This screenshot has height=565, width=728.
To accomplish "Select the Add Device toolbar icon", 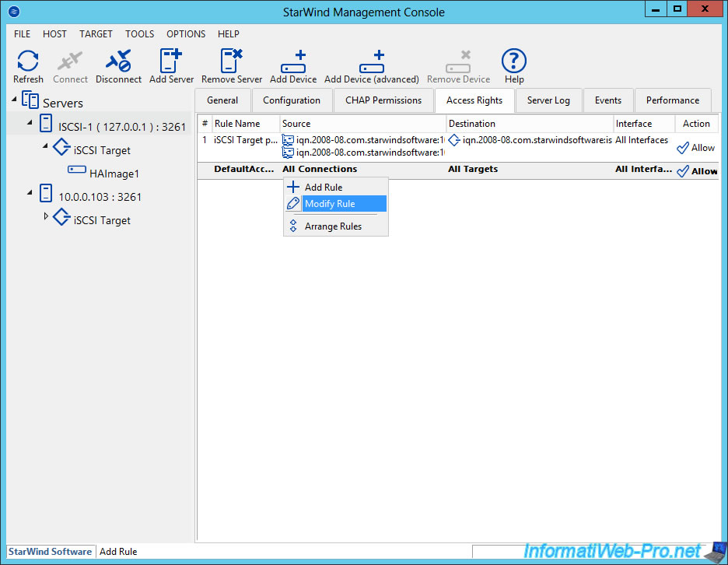I will point(293,65).
